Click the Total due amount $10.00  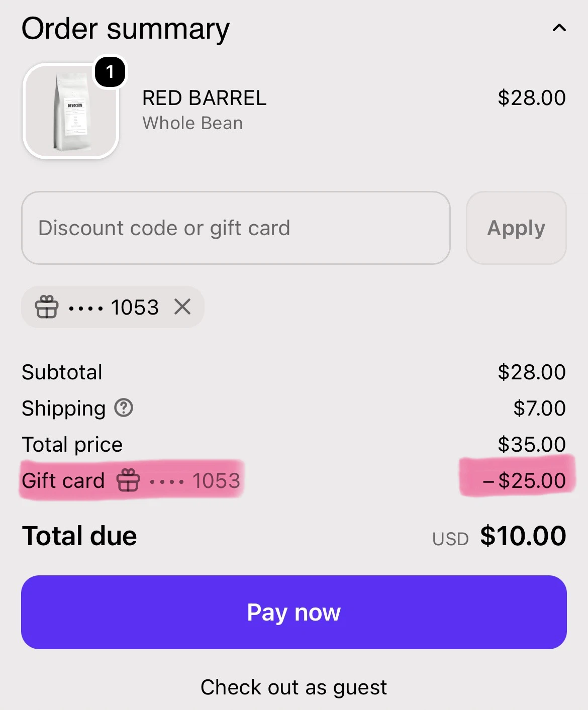coord(523,536)
